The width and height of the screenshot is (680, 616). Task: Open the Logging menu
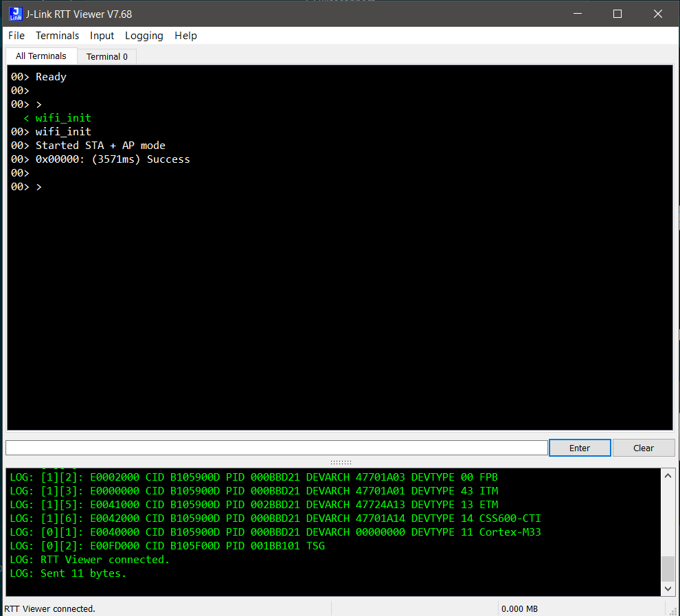(x=144, y=36)
